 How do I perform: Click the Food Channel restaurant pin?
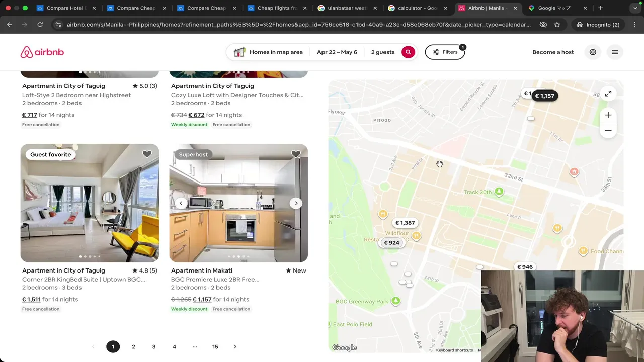583,251
